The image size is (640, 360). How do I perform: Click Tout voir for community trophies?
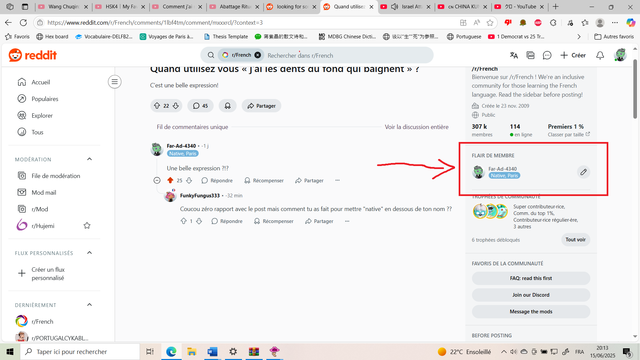pos(576,240)
